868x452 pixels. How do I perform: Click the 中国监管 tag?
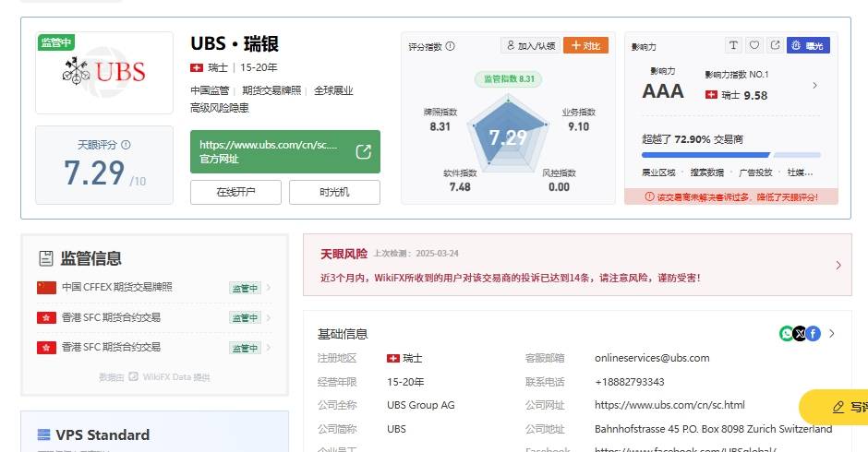[210, 90]
